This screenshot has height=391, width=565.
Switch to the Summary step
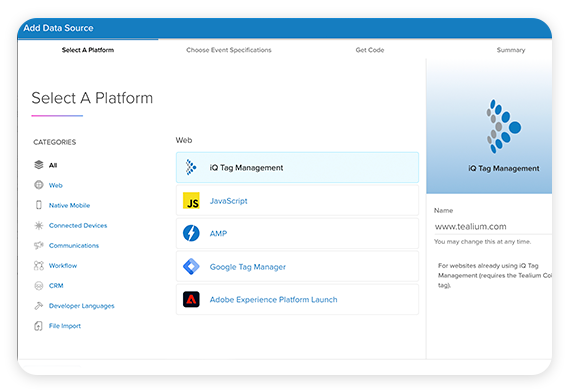coord(511,50)
